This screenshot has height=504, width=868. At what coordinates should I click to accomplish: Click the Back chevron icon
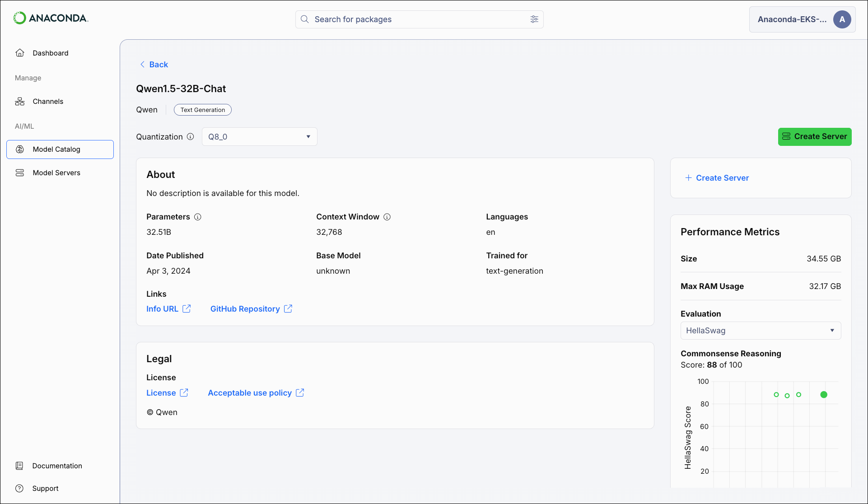point(142,65)
